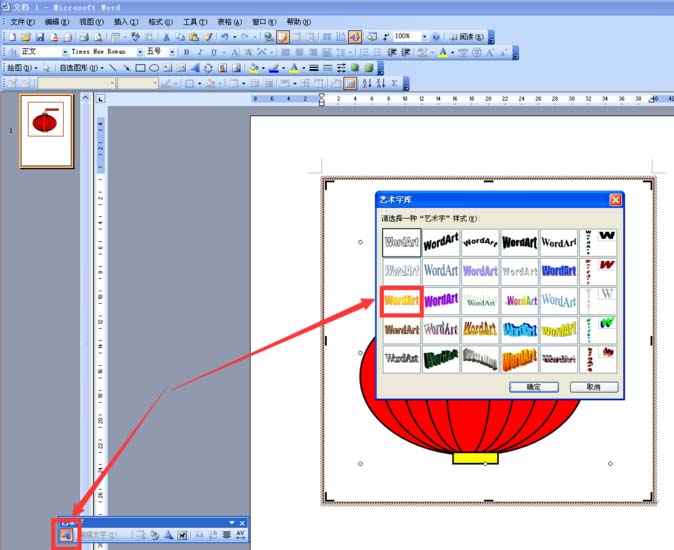Open the 绘图 Draw dropdown menu

point(22,68)
